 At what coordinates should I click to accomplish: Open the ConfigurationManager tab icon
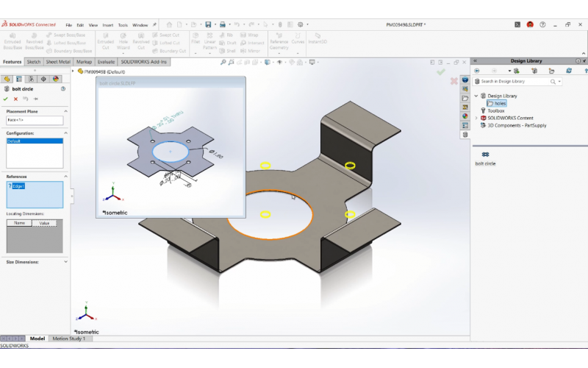click(31, 79)
